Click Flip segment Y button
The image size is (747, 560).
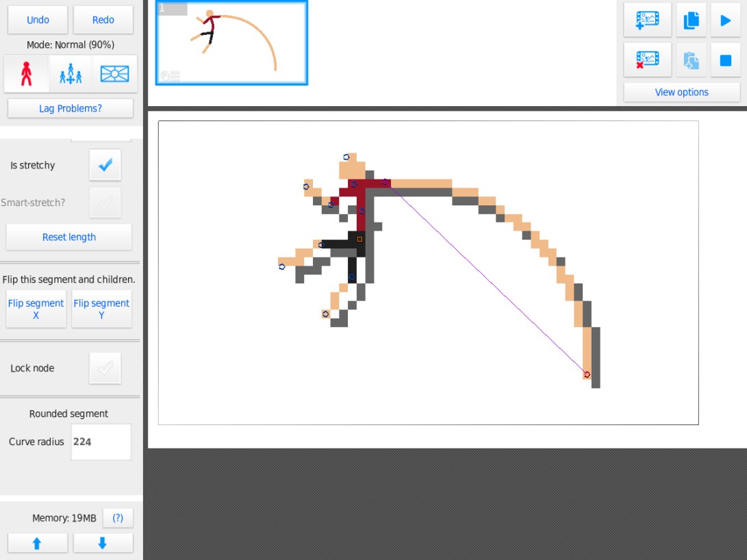tap(101, 309)
